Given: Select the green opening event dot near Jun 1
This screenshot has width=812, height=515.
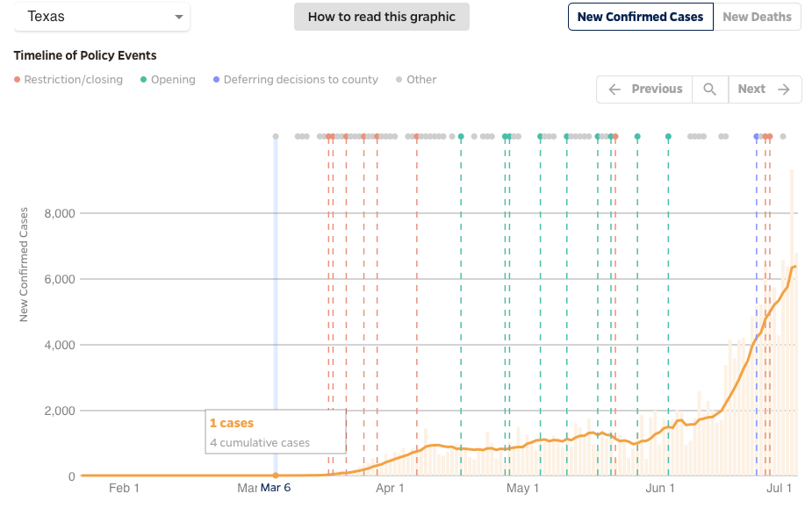Looking at the screenshot, I should pos(668,137).
